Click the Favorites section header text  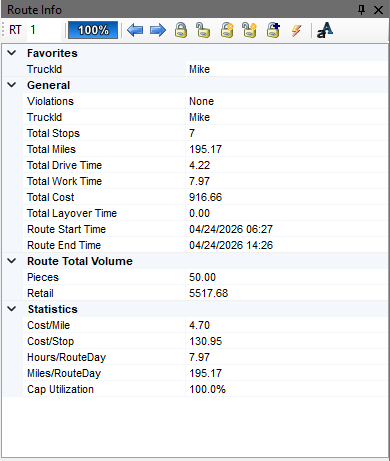pyautogui.click(x=52, y=53)
